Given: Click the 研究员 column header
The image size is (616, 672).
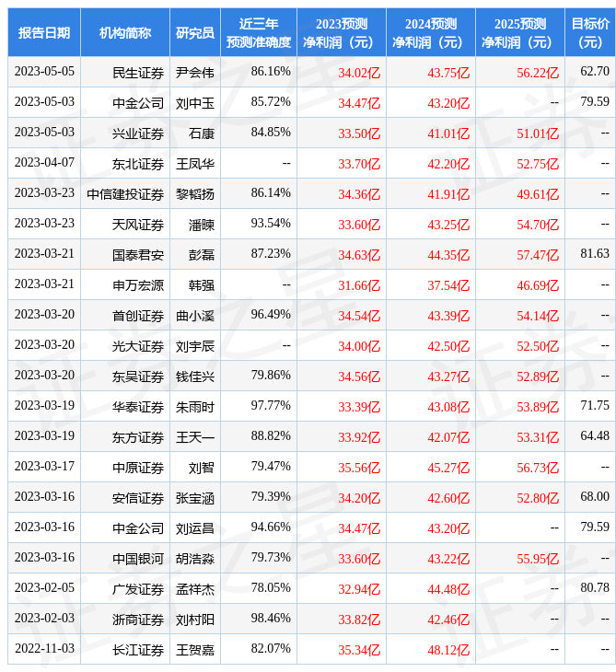Looking at the screenshot, I should point(195,32).
